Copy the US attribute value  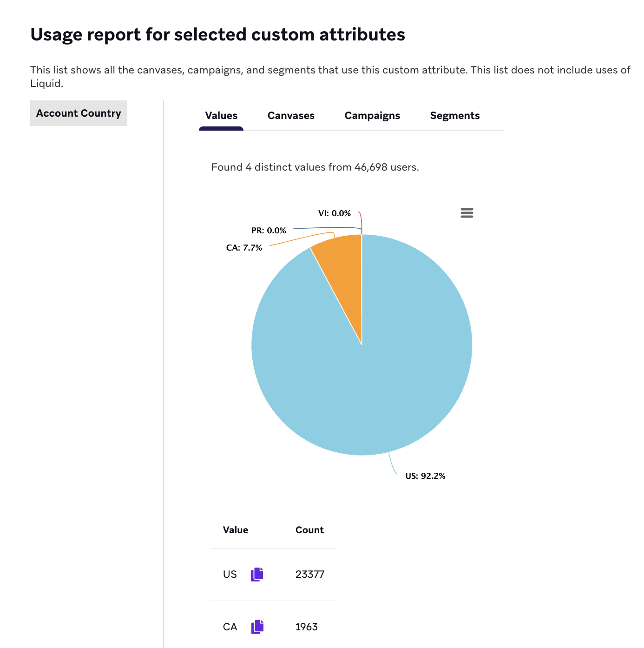pos(256,574)
